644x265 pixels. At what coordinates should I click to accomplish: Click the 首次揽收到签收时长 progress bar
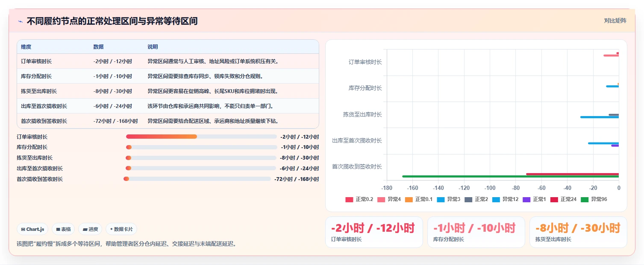[197, 179]
